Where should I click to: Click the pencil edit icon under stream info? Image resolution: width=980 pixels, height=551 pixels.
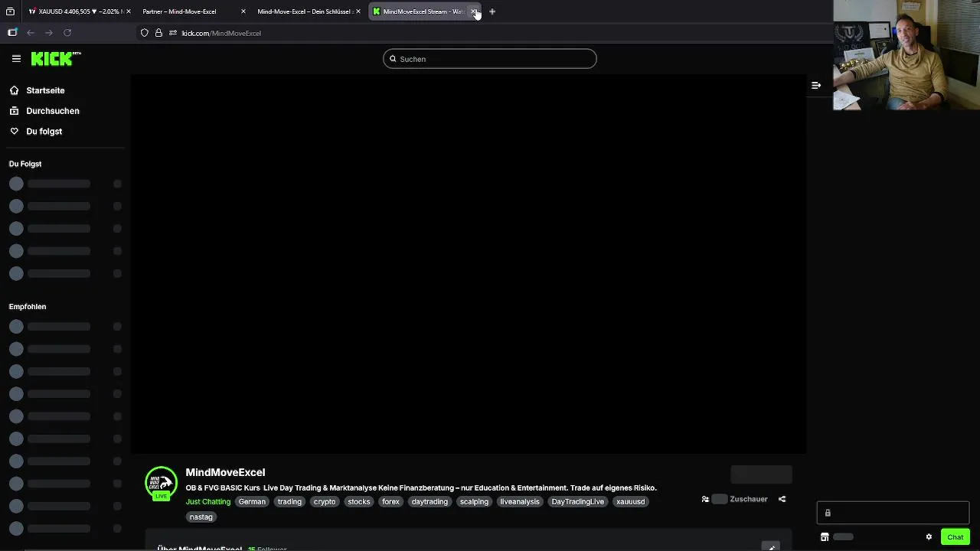(x=771, y=546)
